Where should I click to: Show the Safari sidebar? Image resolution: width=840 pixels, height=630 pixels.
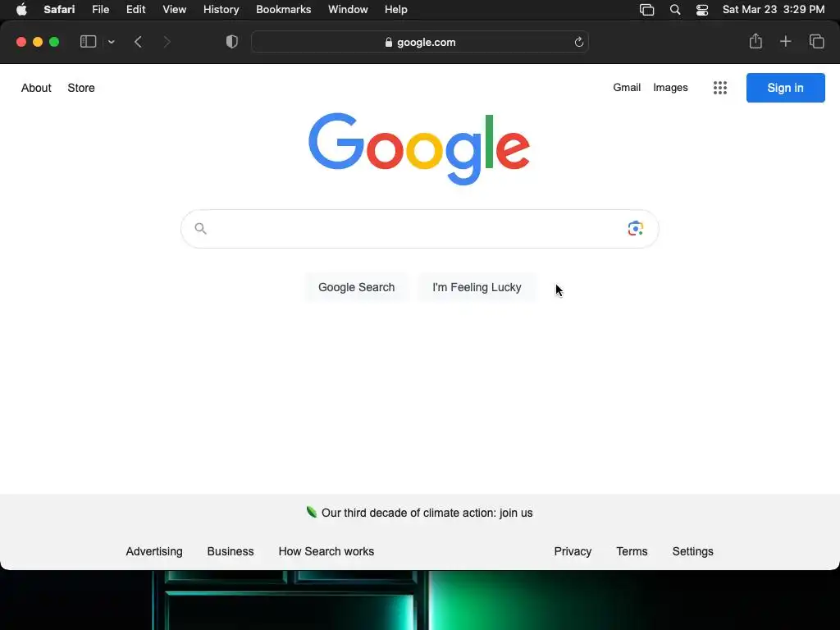pyautogui.click(x=88, y=42)
